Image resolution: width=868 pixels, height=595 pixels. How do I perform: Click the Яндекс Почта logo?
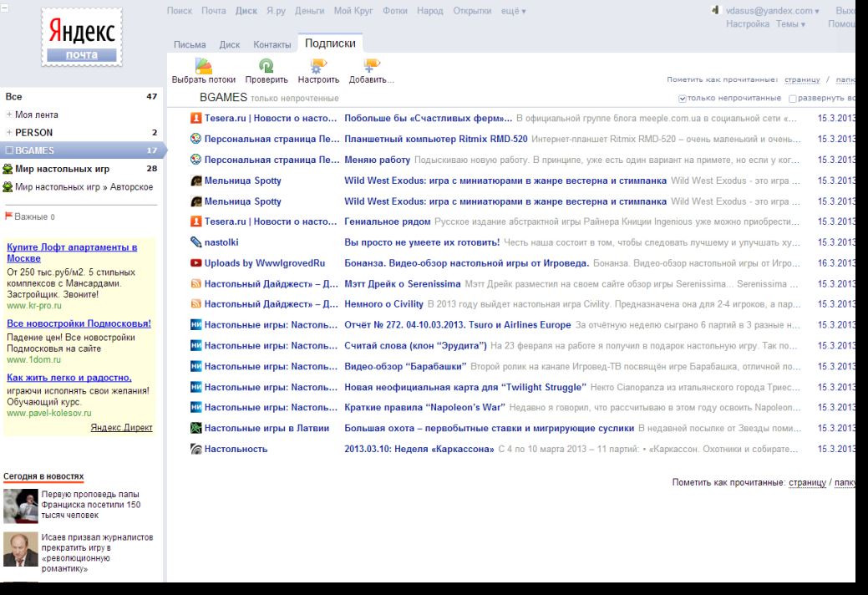(x=81, y=37)
